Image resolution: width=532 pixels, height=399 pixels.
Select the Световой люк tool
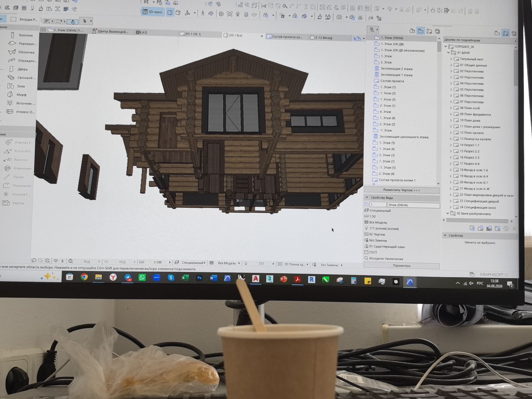22,78
